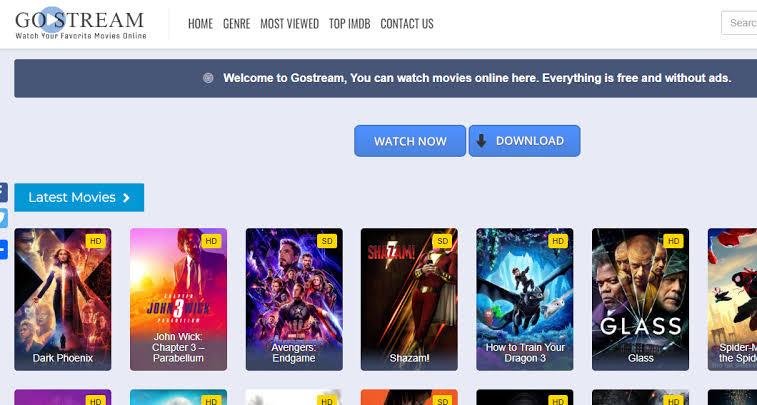Open the Avengers: Endgame poster
The image size is (757, 405).
click(x=294, y=299)
